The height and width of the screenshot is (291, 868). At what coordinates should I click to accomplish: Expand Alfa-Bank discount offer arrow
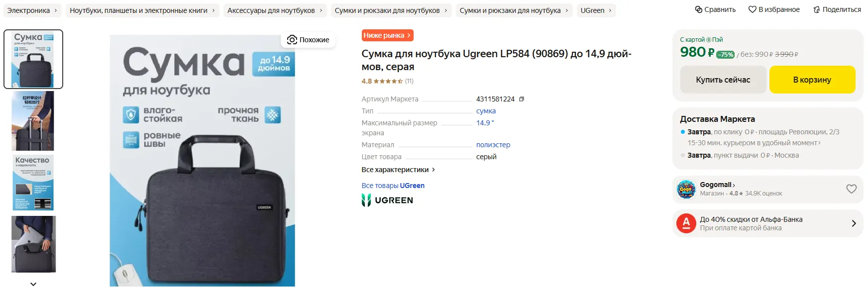pyautogui.click(x=854, y=223)
